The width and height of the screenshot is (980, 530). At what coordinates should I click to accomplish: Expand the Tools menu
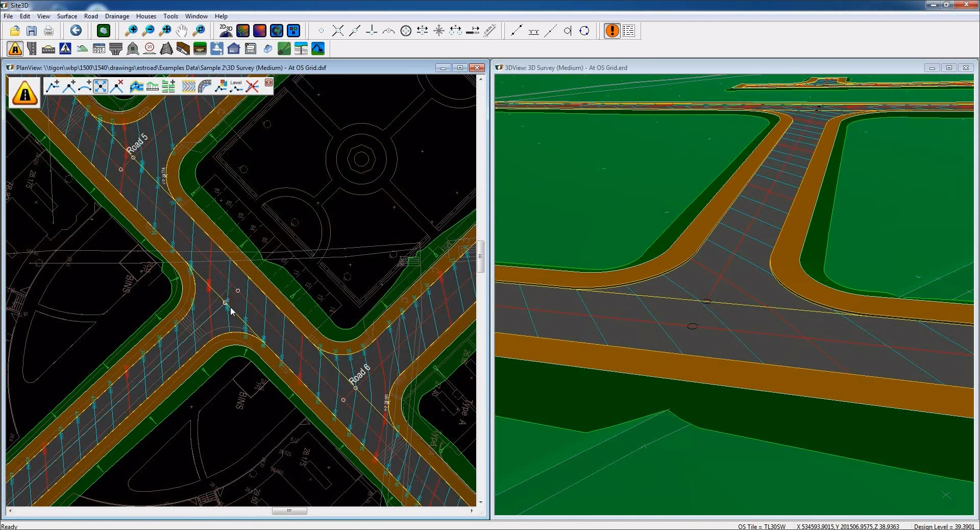(x=170, y=16)
